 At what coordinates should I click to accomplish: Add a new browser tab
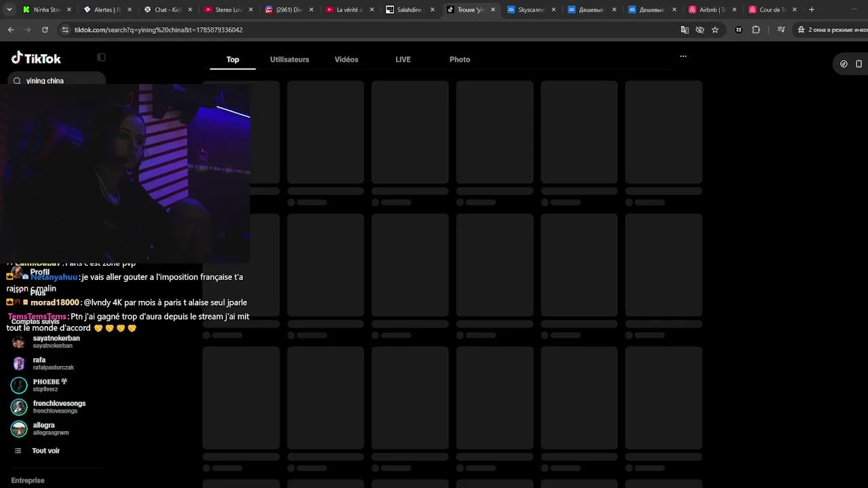click(811, 9)
